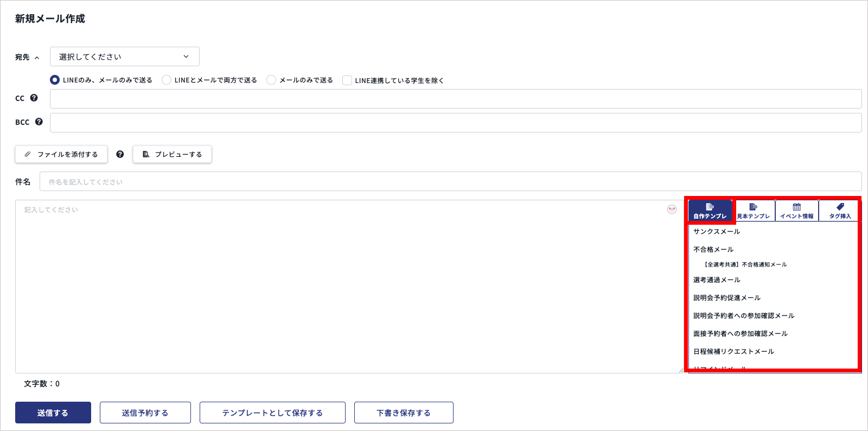The image size is (868, 431).
Task: Click the 送信予約する button
Action: [x=145, y=413]
